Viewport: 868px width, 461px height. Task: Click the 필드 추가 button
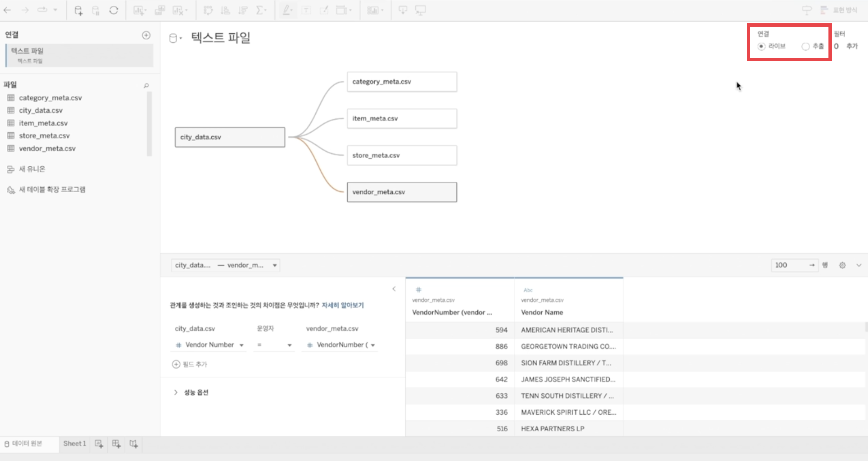pyautogui.click(x=190, y=364)
